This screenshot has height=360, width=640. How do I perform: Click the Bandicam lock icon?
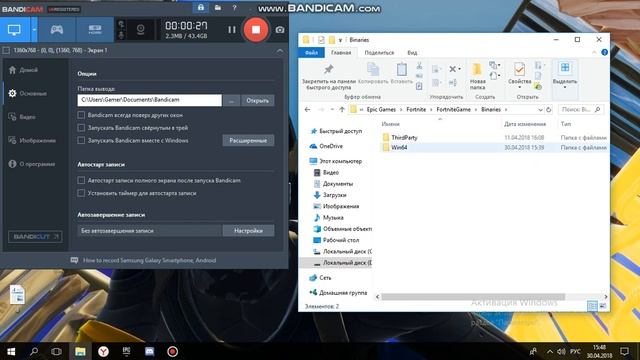201,8
